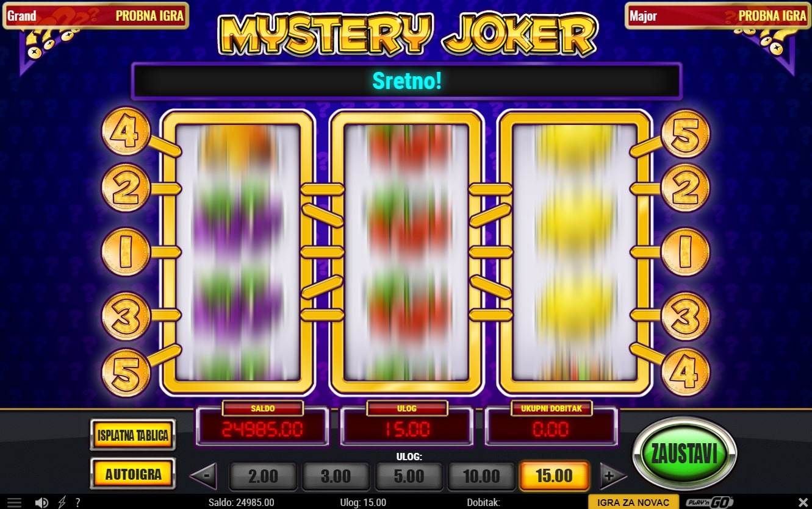Decrease bet with the minus arrow
The width and height of the screenshot is (812, 509).
[204, 475]
